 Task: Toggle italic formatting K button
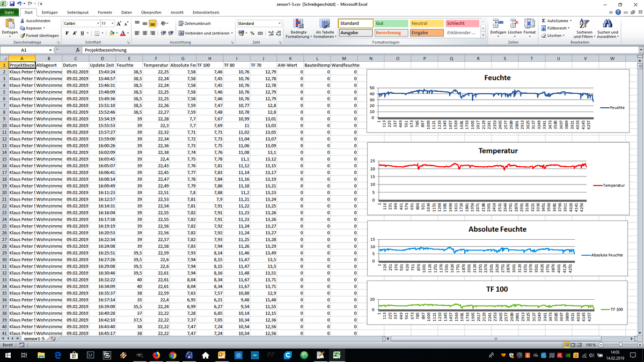point(75,33)
